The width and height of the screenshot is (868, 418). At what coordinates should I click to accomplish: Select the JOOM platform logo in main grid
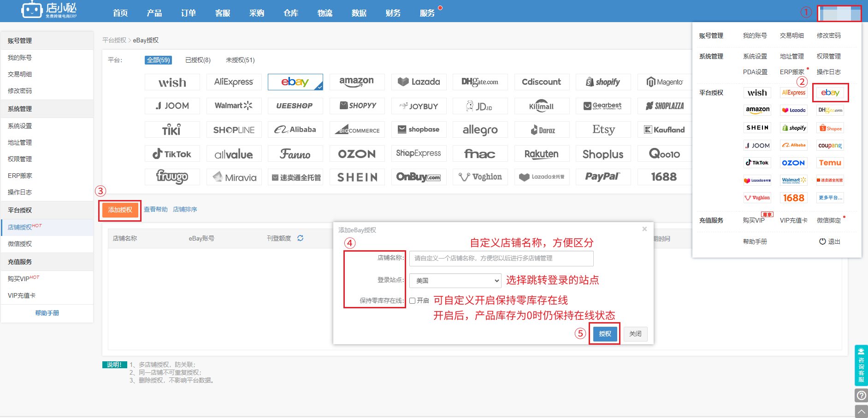[172, 106]
